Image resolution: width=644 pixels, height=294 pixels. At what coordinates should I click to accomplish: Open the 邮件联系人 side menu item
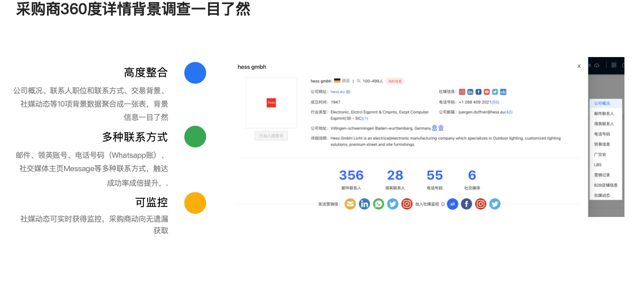pos(604,114)
